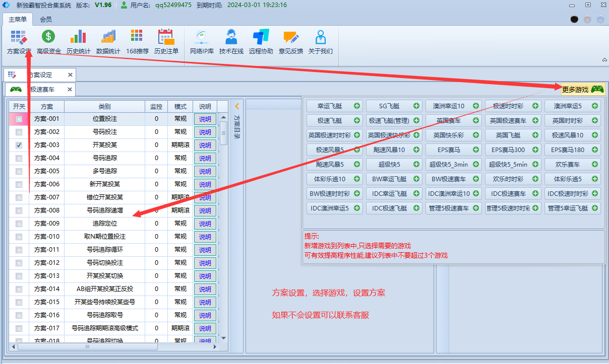Click plus icon on EPS赛马 game
The image size is (609, 364).
[x=476, y=150]
